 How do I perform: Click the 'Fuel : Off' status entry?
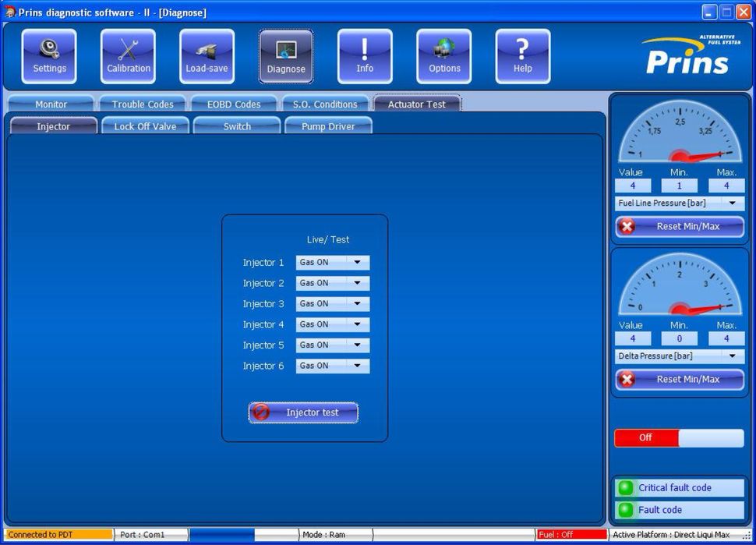571,534
